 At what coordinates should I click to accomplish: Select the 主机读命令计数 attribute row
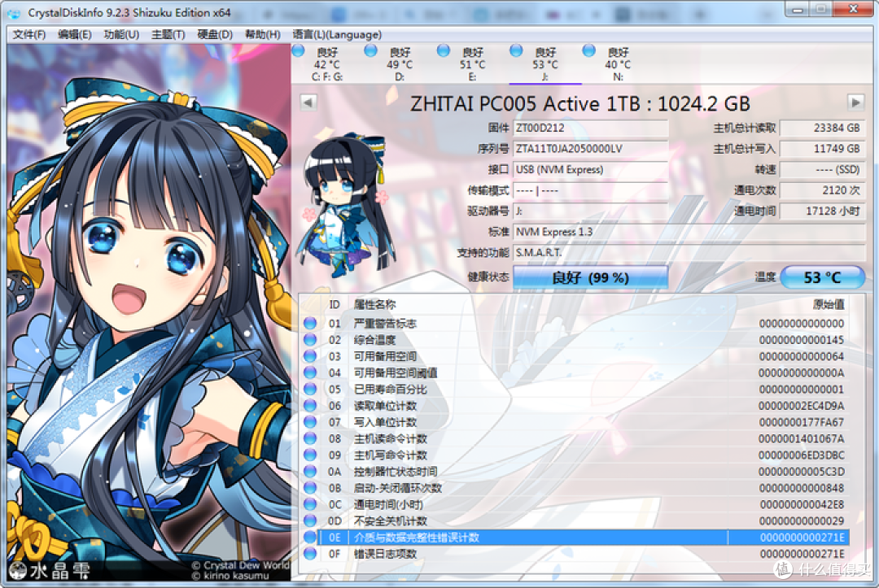tap(575, 438)
